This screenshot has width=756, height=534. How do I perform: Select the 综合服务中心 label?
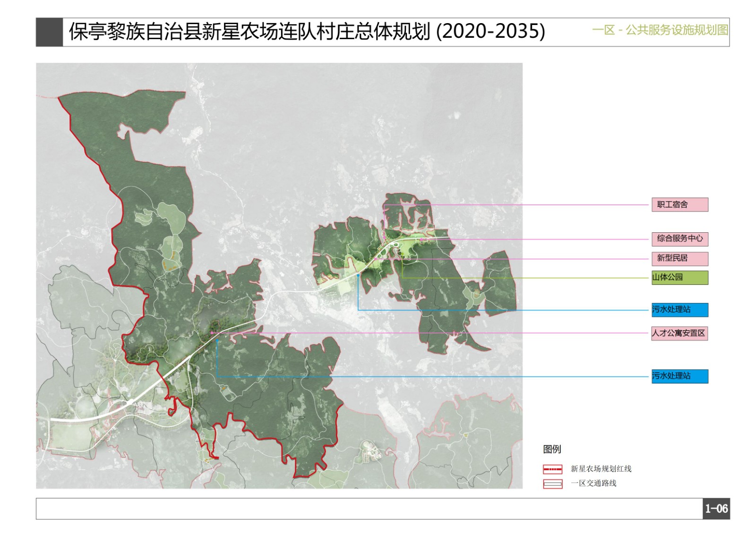[x=679, y=239]
